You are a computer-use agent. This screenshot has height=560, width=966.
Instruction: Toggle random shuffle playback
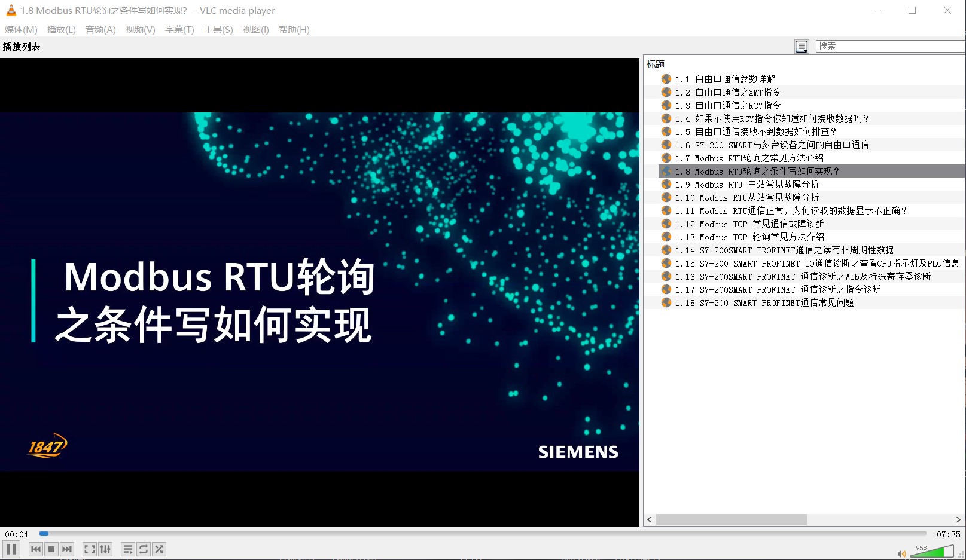(159, 549)
